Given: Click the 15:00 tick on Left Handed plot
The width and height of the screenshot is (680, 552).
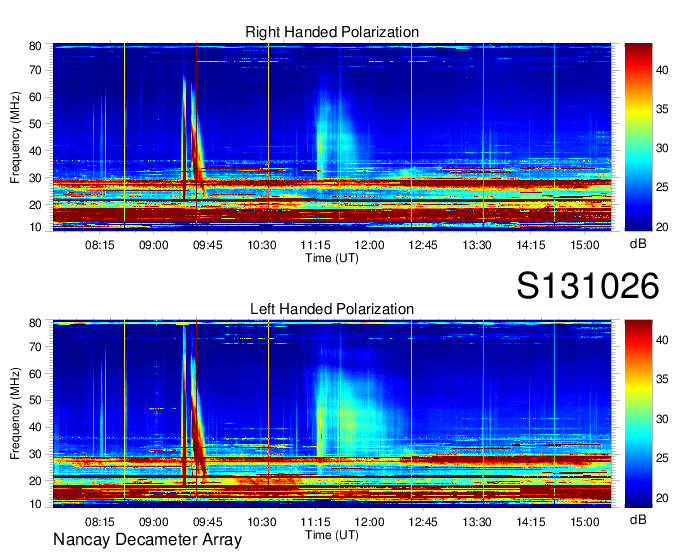Looking at the screenshot, I should (585, 522).
